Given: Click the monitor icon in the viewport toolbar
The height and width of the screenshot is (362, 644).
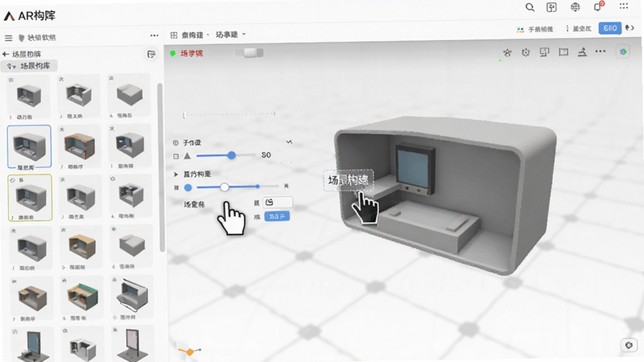Looking at the screenshot, I should 544,52.
